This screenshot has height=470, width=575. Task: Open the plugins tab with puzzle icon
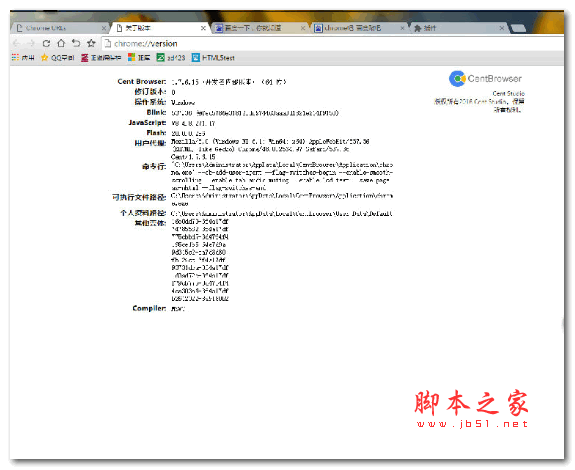tap(458, 28)
